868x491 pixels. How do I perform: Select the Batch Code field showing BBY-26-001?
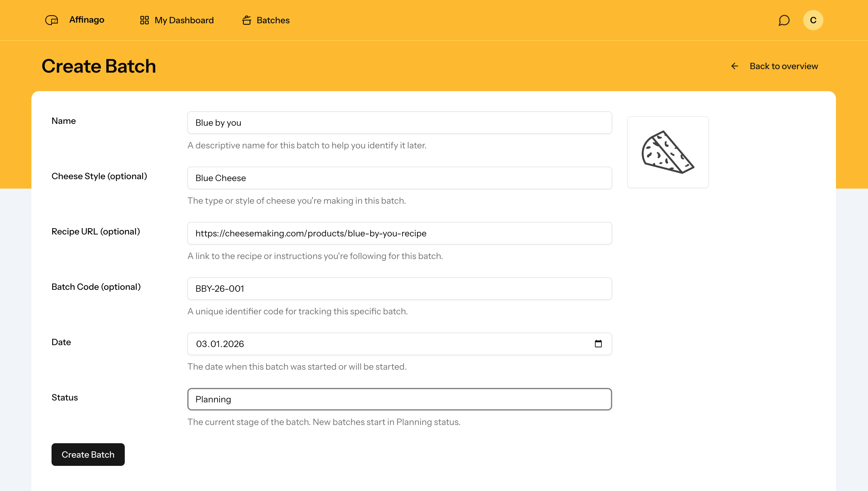(399, 288)
